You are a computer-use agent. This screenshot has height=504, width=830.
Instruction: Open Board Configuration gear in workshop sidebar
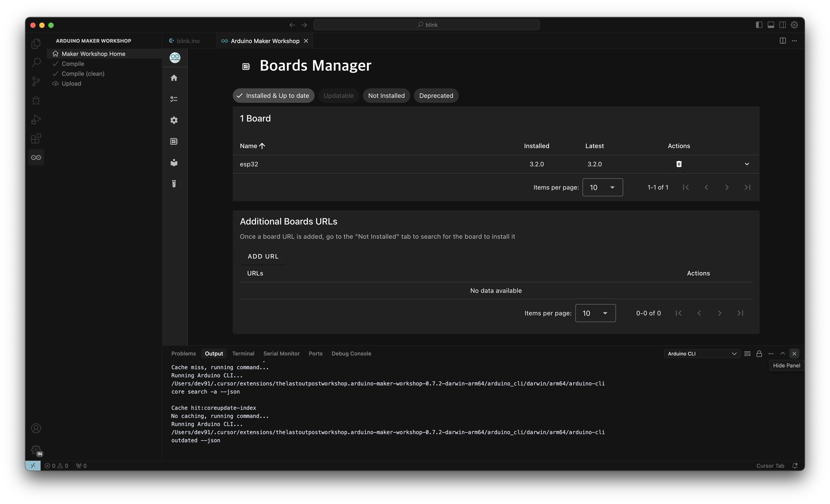174,120
